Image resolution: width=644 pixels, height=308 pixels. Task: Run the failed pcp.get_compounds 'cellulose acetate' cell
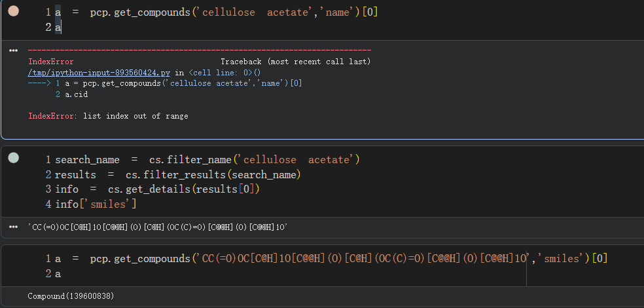[x=13, y=12]
